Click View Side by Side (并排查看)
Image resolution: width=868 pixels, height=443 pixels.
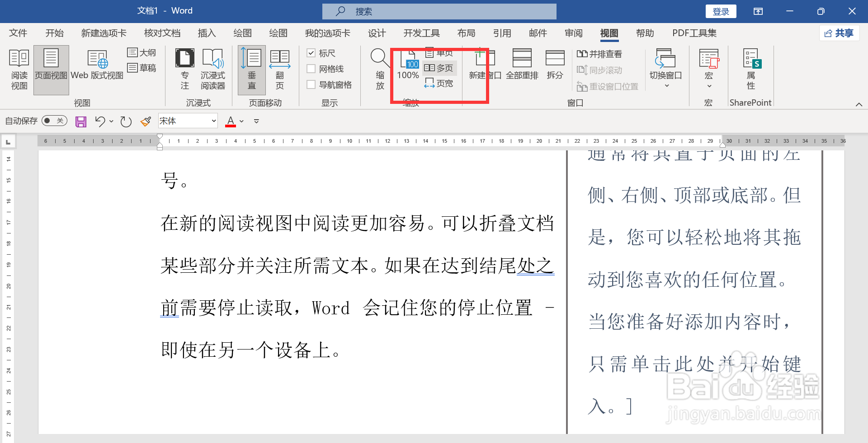pos(599,54)
